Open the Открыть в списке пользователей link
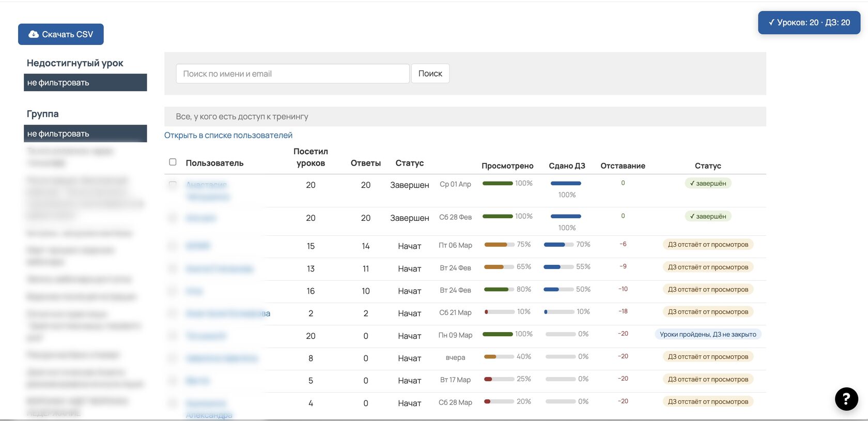The width and height of the screenshot is (868, 421). (228, 135)
